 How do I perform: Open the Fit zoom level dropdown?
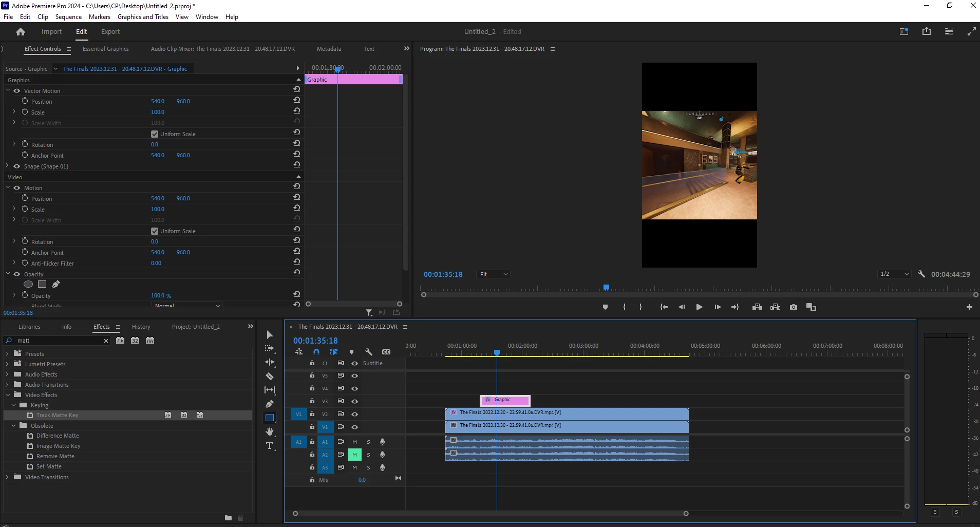493,274
